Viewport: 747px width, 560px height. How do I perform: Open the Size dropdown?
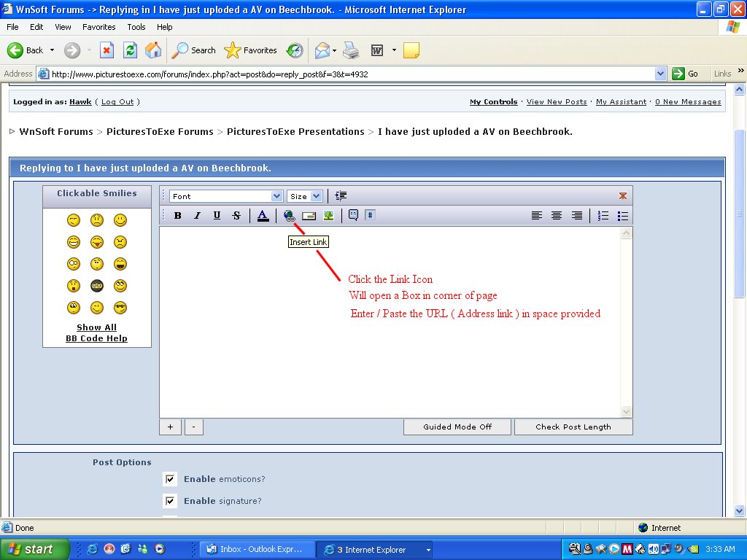(304, 196)
